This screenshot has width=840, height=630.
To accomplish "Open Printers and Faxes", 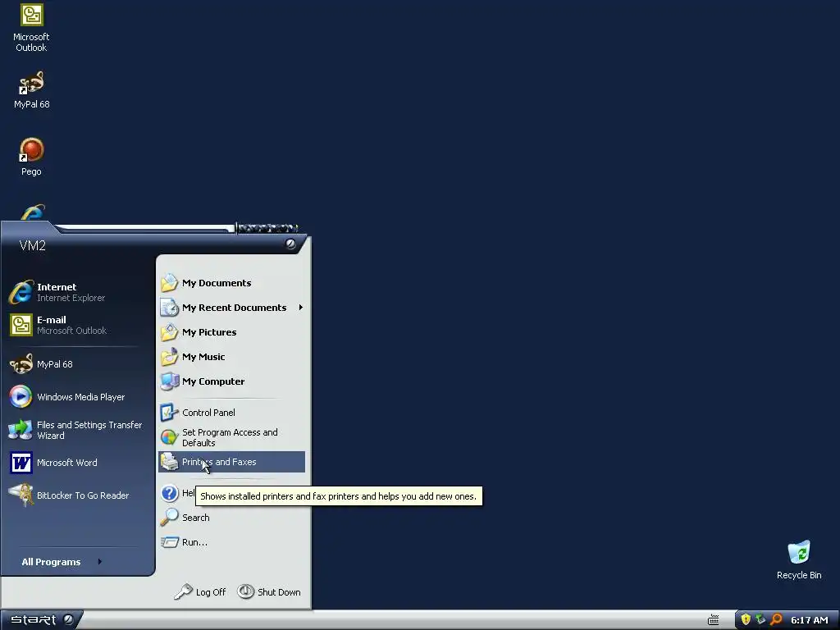I will tap(231, 462).
